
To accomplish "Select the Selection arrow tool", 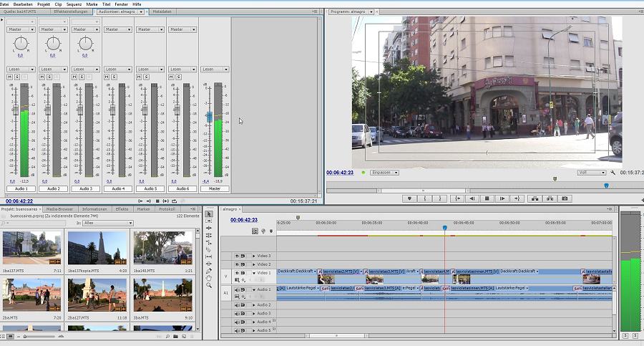I will point(209,214).
